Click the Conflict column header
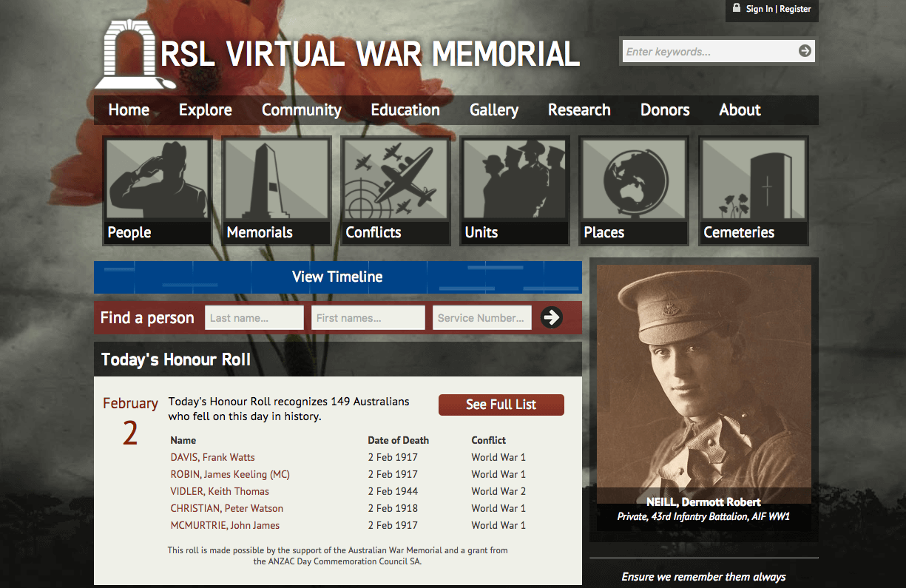 489,440
